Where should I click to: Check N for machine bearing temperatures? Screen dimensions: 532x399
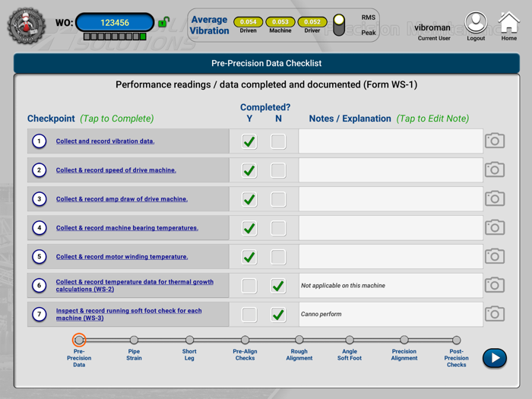[278, 228]
